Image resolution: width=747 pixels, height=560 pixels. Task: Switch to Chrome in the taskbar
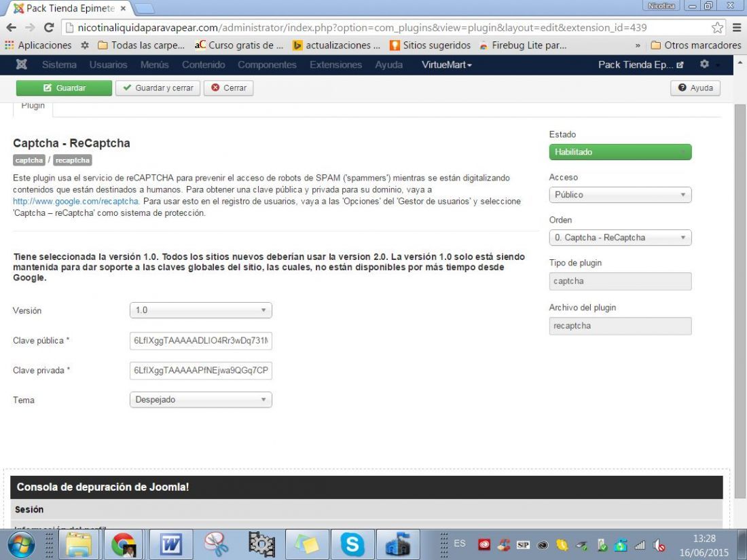click(x=124, y=545)
